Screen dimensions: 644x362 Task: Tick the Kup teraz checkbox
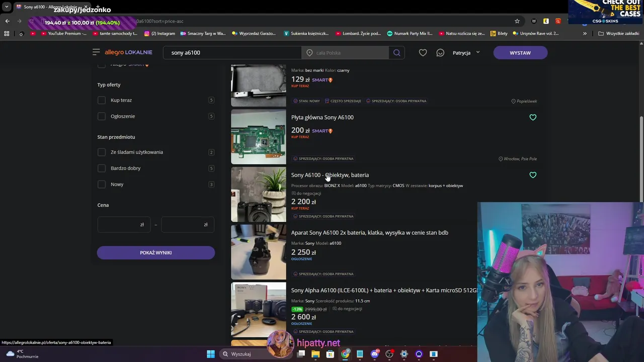click(x=102, y=100)
